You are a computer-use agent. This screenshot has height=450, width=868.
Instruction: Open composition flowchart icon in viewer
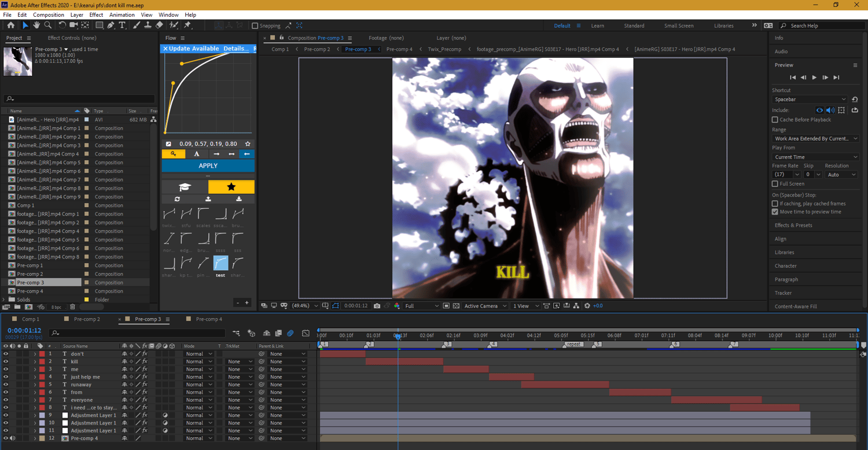(577, 306)
